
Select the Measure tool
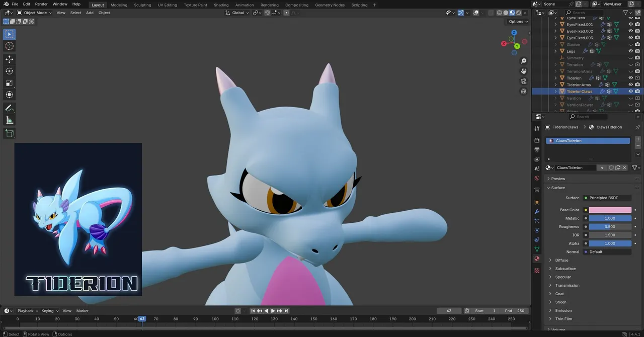point(10,120)
